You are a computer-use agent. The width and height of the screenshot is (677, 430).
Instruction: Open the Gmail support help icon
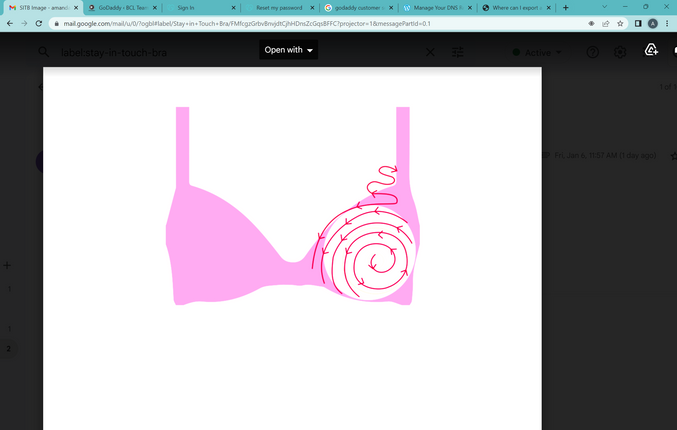pos(592,52)
